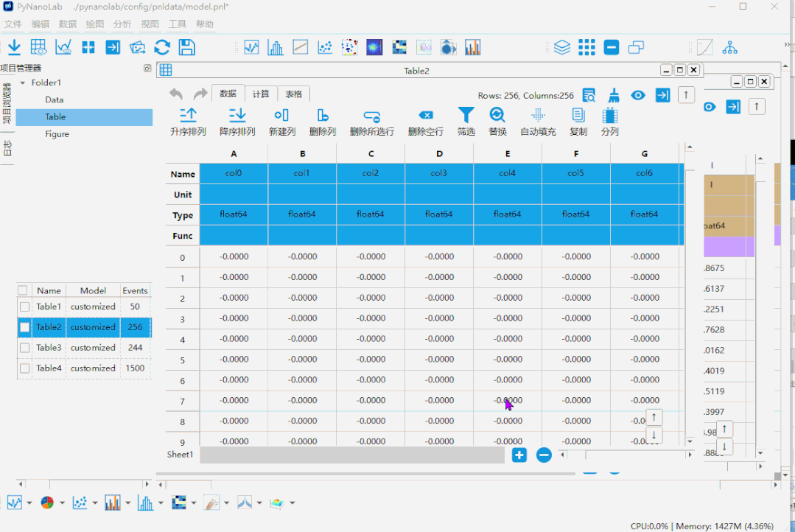Image resolution: width=795 pixels, height=532 pixels.
Task: Click the cascade windows icon
Action: coord(636,47)
